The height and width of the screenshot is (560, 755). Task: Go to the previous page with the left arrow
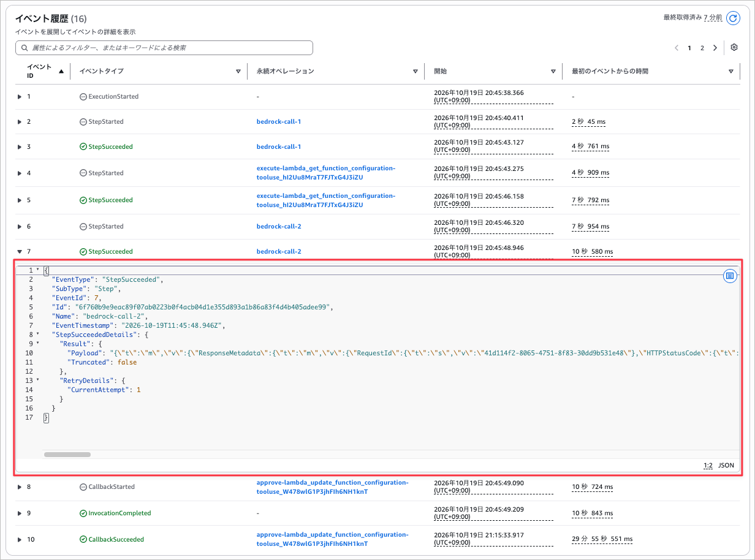click(x=677, y=48)
